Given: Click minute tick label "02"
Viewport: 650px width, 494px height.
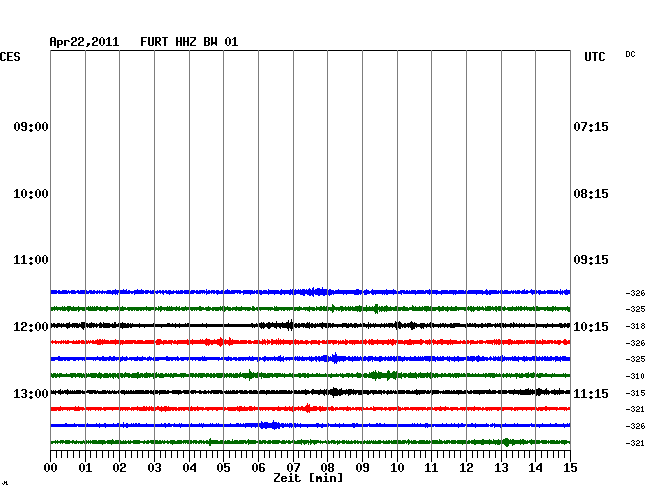Looking at the screenshot, I should tap(119, 468).
